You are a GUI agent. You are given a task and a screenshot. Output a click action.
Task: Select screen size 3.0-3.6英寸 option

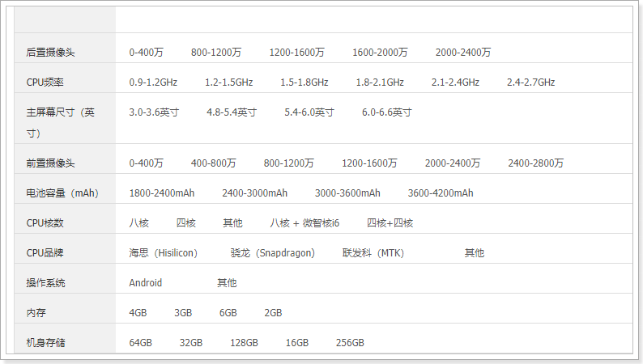(x=154, y=112)
